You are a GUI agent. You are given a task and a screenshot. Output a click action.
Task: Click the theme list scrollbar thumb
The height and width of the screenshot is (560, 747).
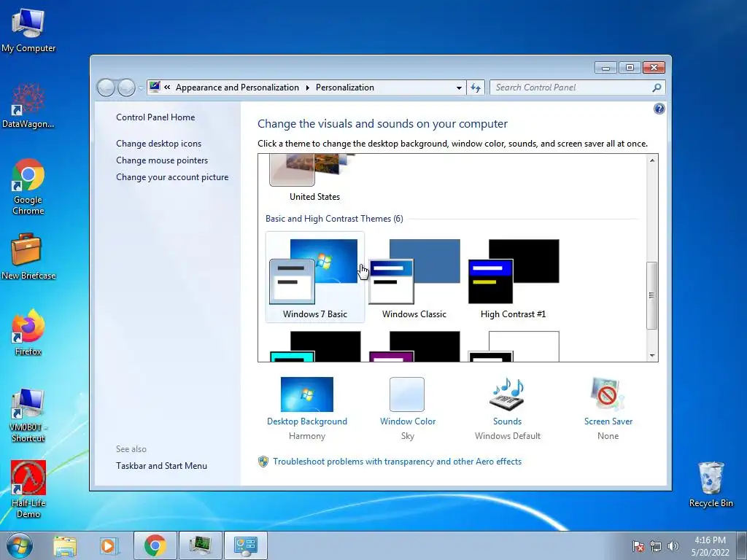pyautogui.click(x=651, y=295)
